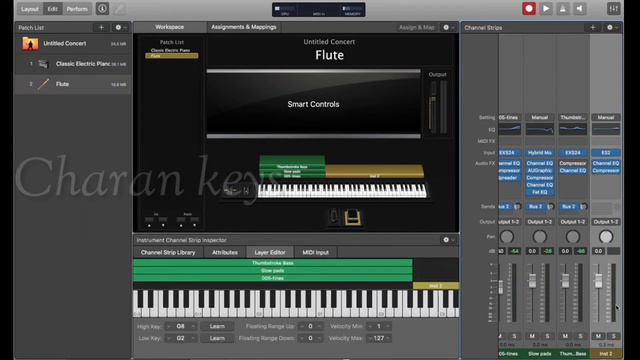The height and width of the screenshot is (360, 640).
Task: Click the Inst 2 volume fader
Action: 598,280
